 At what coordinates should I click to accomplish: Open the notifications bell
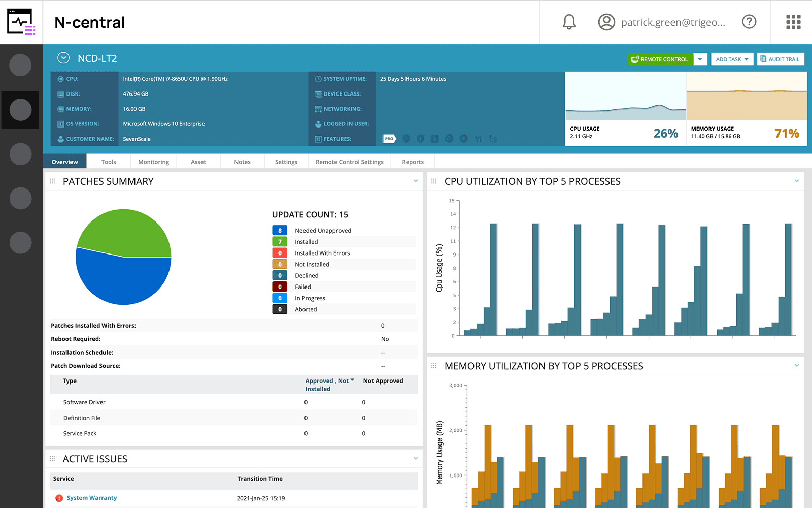569,22
